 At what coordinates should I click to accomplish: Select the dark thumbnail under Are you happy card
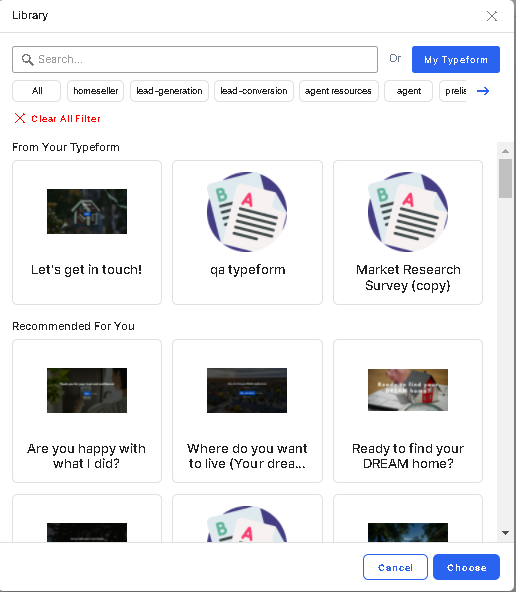pyautogui.click(x=87, y=532)
